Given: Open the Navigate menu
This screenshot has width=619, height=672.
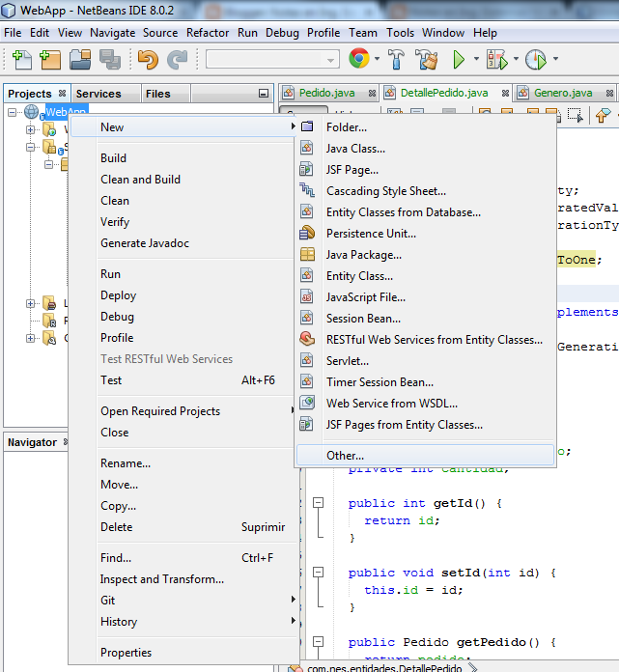Looking at the screenshot, I should [x=112, y=33].
